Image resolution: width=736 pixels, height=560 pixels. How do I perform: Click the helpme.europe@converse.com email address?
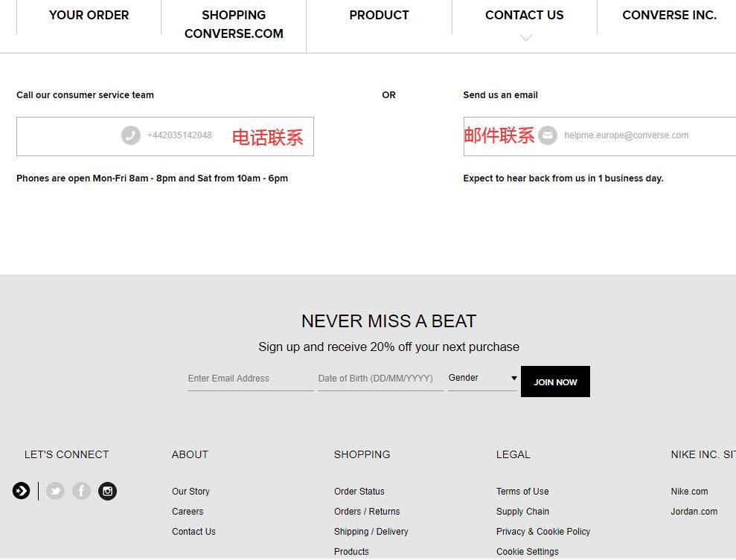click(x=626, y=135)
